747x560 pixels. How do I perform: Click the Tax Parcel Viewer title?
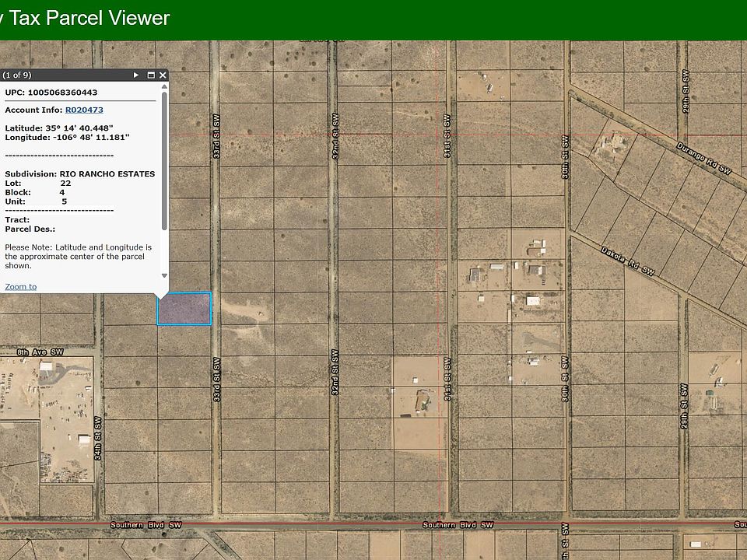tap(89, 18)
